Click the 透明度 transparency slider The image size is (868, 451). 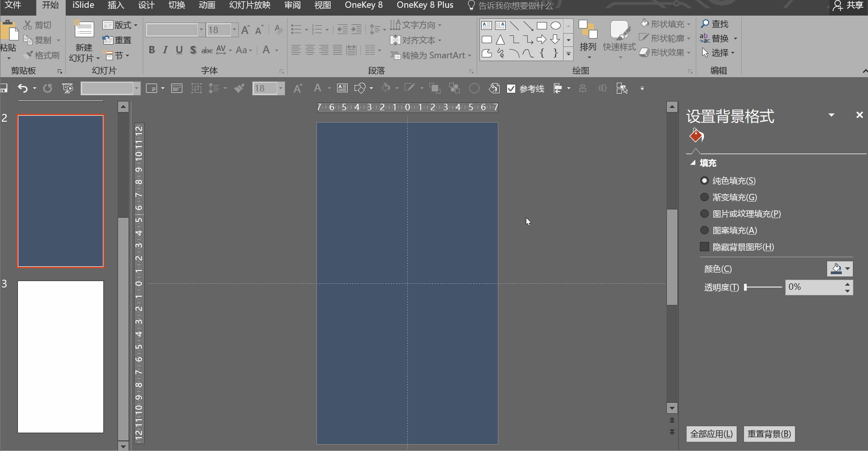click(x=763, y=287)
